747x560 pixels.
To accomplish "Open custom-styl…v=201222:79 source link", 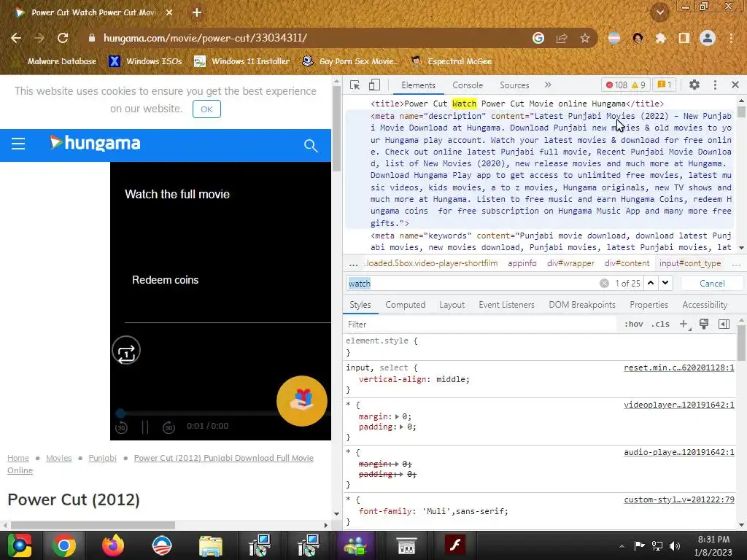I will click(679, 499).
